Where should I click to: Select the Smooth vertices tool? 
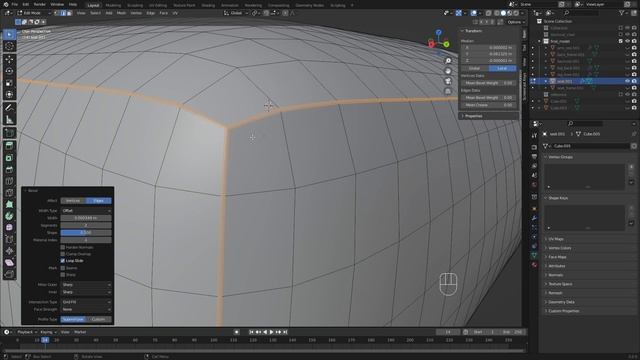pyautogui.click(x=9, y=228)
